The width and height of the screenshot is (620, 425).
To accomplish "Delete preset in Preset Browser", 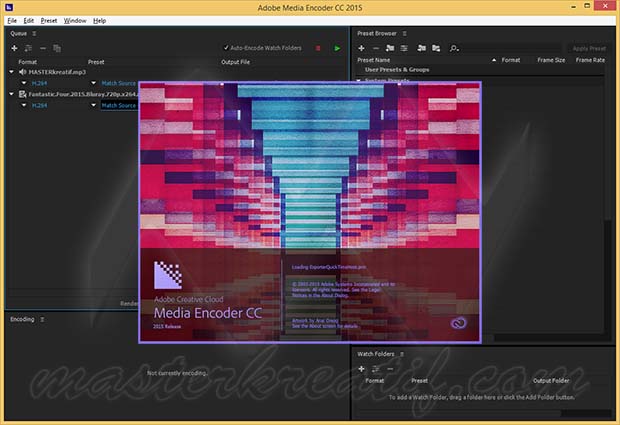I will pyautogui.click(x=376, y=48).
